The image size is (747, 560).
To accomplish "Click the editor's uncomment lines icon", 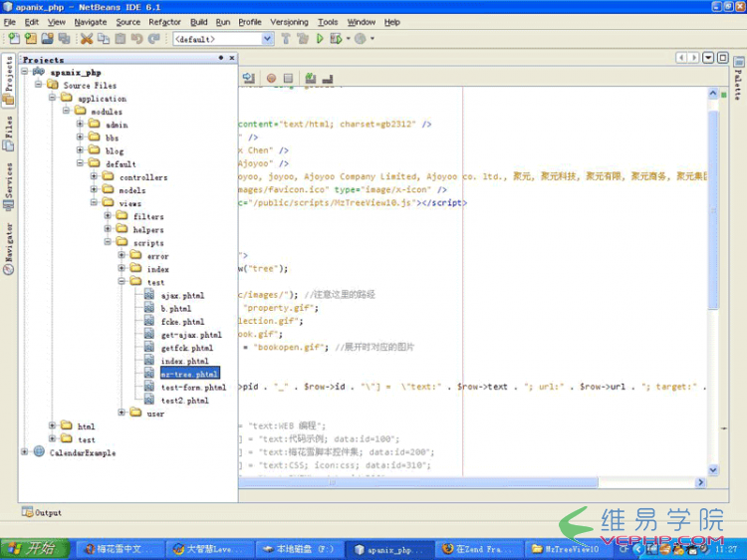I will pyautogui.click(x=328, y=78).
